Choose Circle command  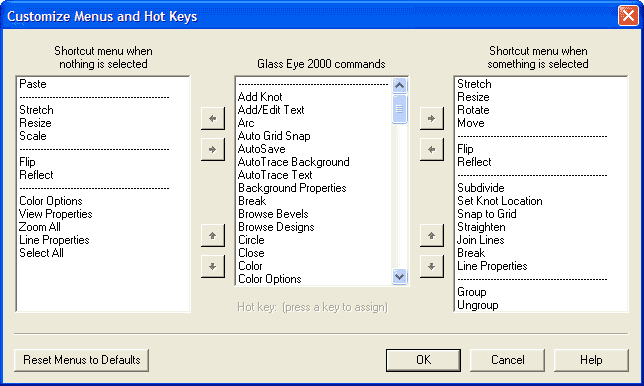(x=251, y=240)
